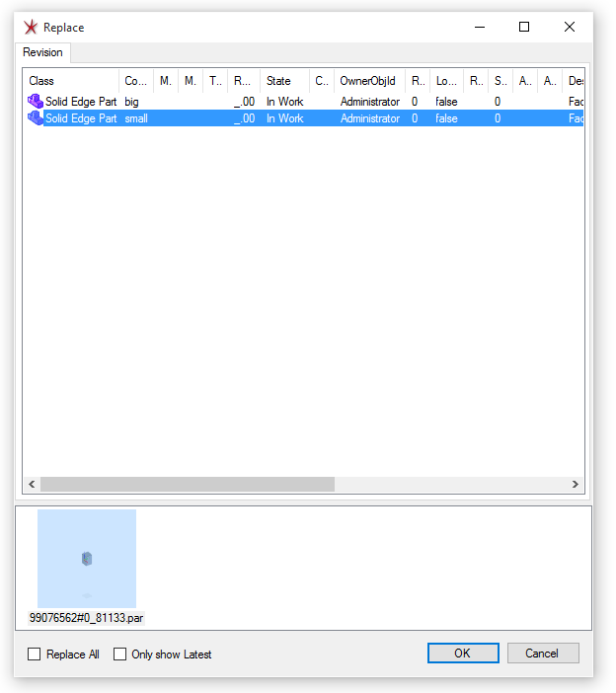Click the C.. column header
The image size is (616, 693).
(322, 81)
